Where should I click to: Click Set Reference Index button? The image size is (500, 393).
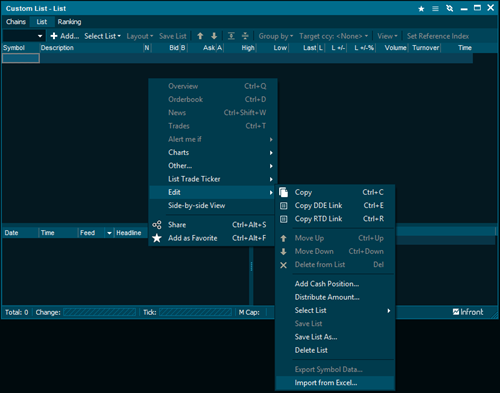438,36
